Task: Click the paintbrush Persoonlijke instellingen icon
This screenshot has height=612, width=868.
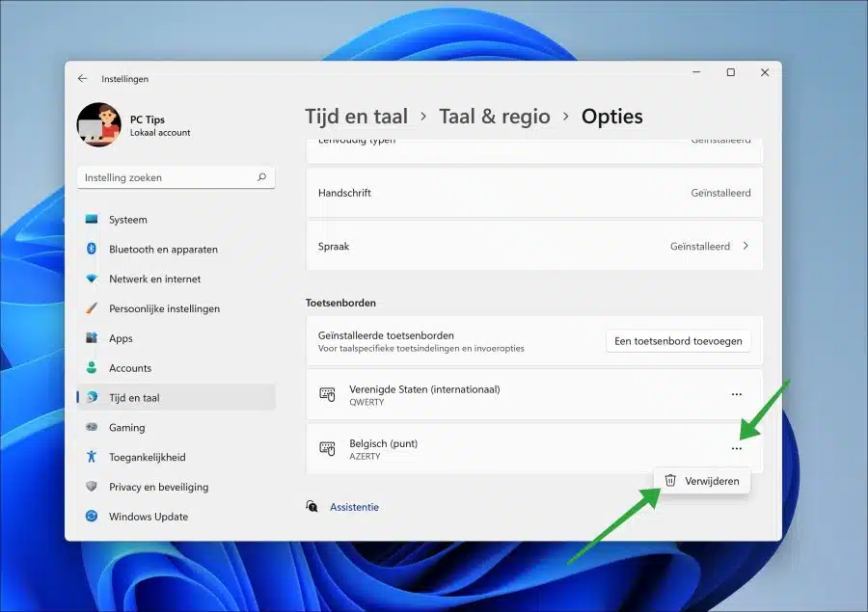Action: (92, 308)
